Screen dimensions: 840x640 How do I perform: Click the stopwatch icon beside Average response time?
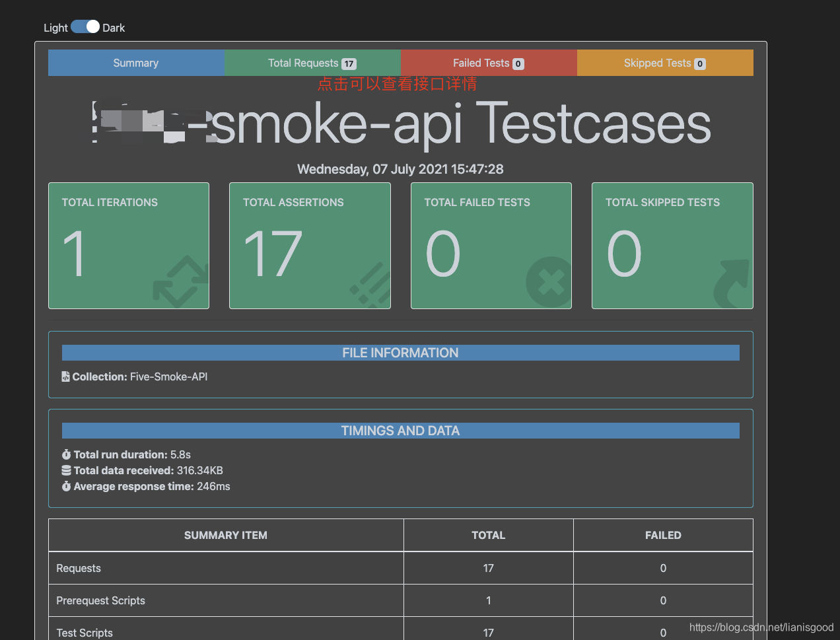pyautogui.click(x=66, y=486)
